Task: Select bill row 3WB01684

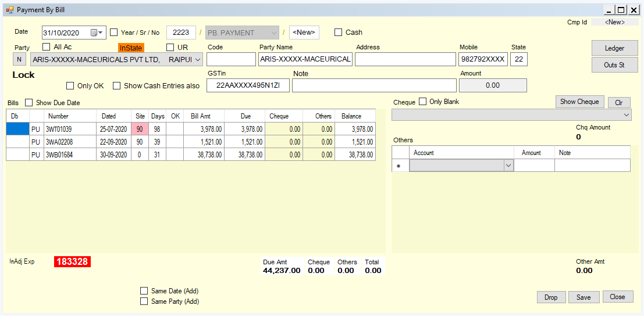Action: [191, 155]
